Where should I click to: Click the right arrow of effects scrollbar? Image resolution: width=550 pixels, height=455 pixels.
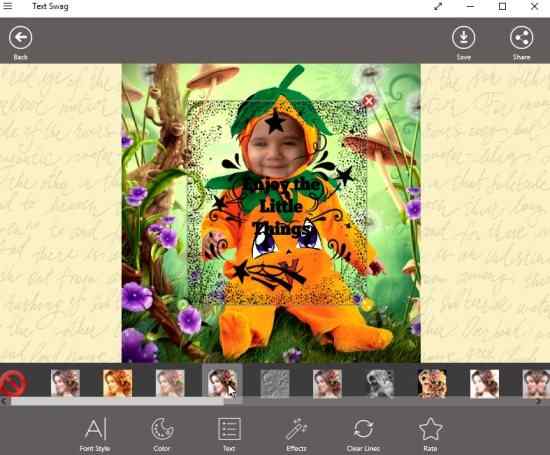coord(538,402)
